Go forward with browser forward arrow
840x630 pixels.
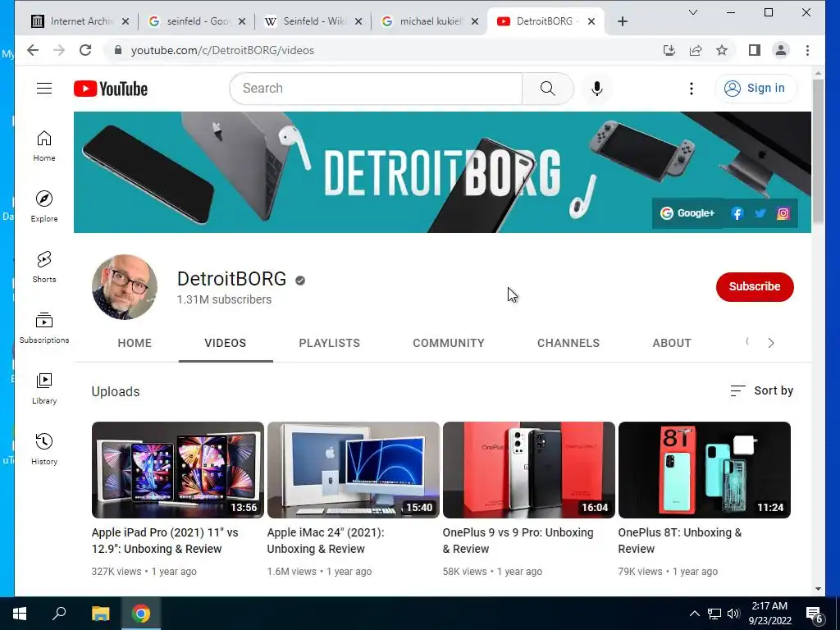coord(59,50)
